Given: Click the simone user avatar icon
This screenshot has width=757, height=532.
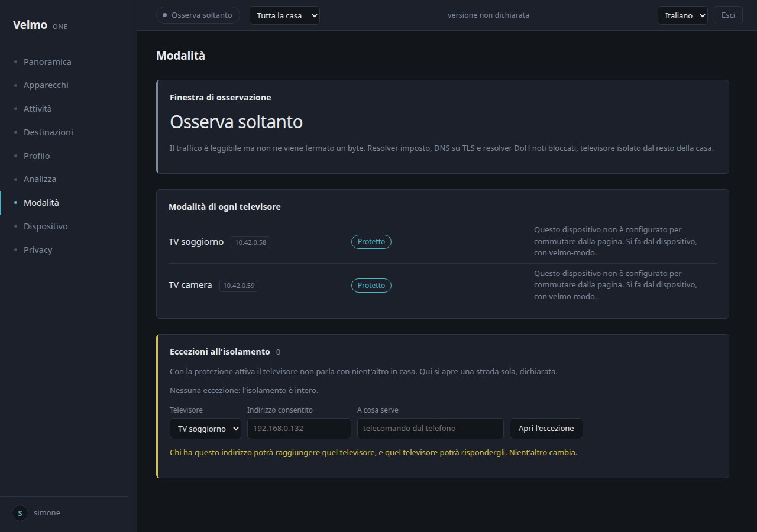Looking at the screenshot, I should [x=20, y=513].
